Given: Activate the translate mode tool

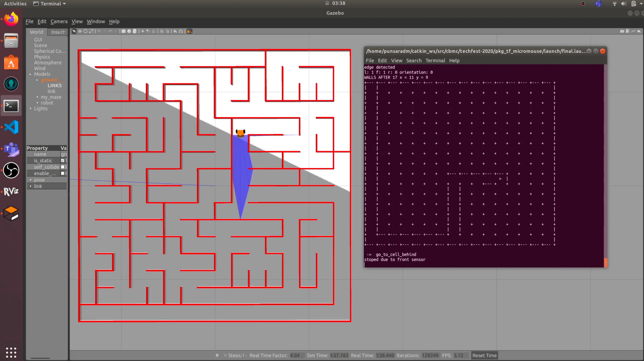Looking at the screenshot, I should pyautogui.click(x=80, y=31).
